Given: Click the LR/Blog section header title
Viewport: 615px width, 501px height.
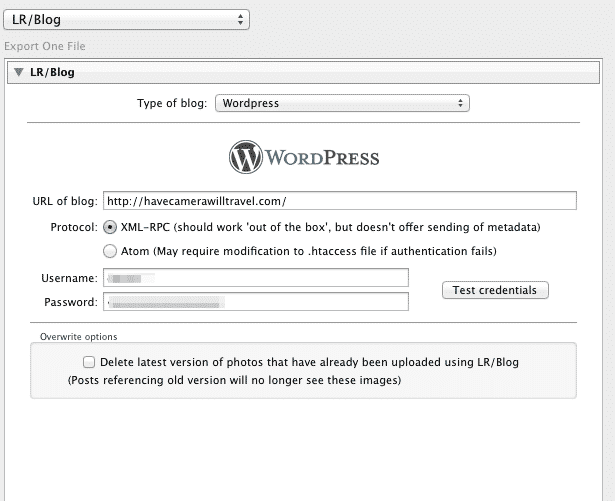Looking at the screenshot, I should point(52,72).
